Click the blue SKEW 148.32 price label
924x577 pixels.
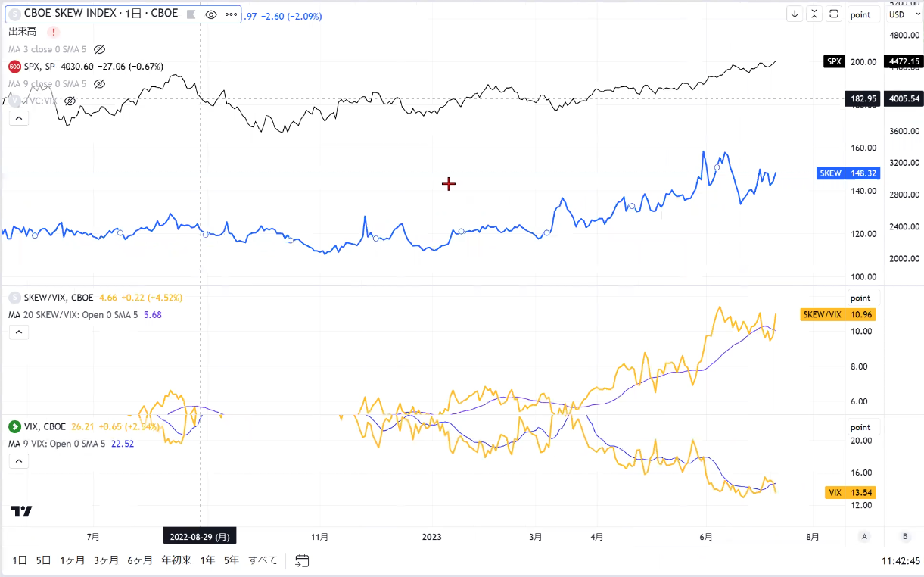848,173
